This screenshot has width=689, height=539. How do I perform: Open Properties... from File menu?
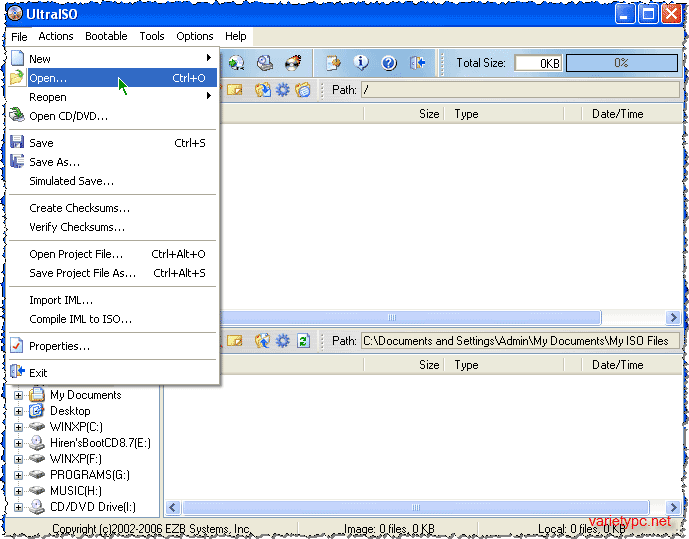point(113,346)
